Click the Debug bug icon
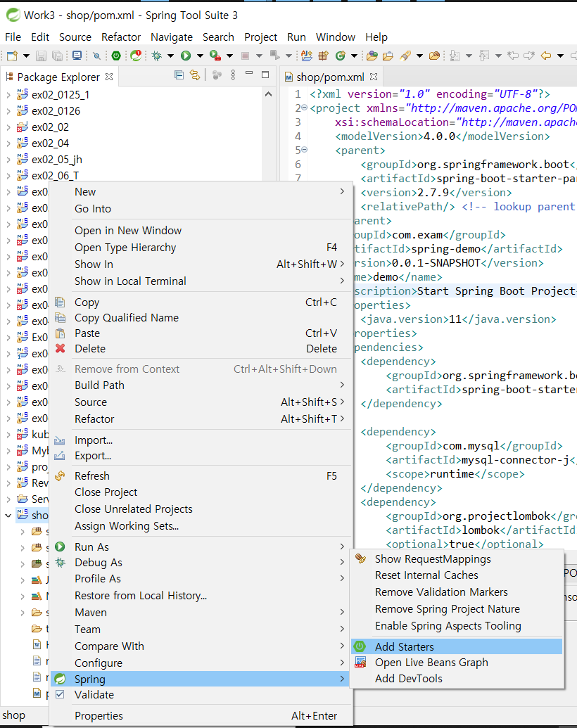The height and width of the screenshot is (728, 577). (156, 56)
